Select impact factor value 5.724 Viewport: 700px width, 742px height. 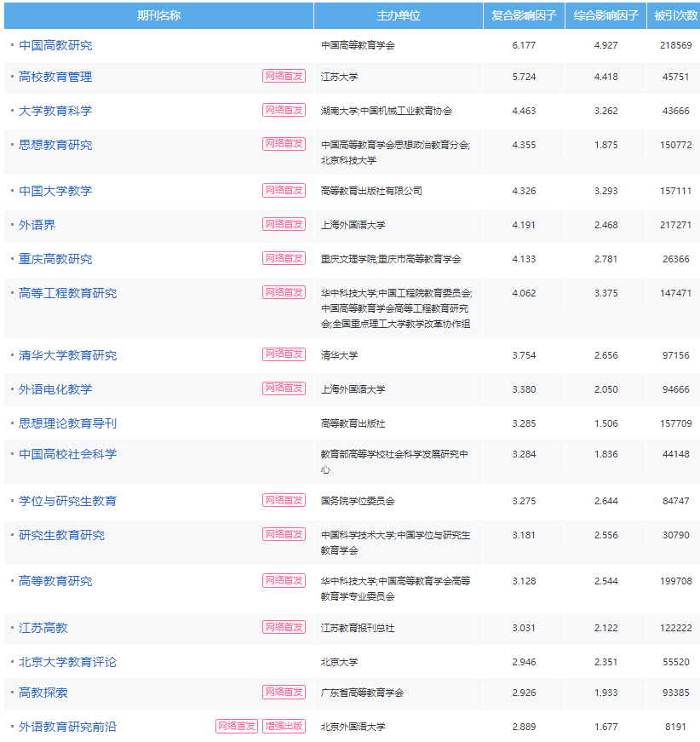coord(524,77)
